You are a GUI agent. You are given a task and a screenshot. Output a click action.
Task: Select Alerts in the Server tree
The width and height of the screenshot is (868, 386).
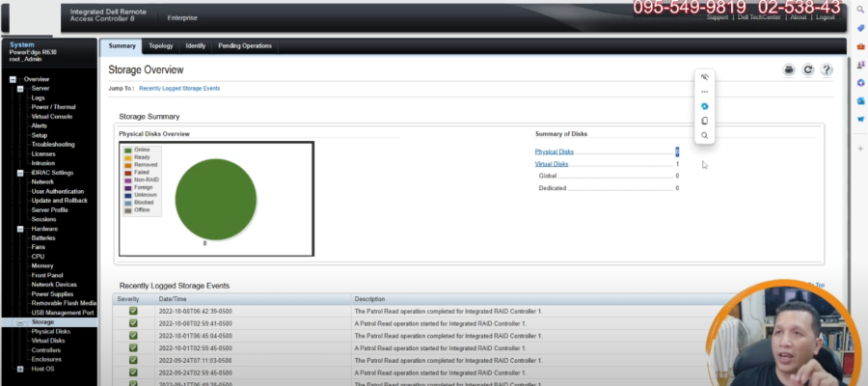pos(39,125)
